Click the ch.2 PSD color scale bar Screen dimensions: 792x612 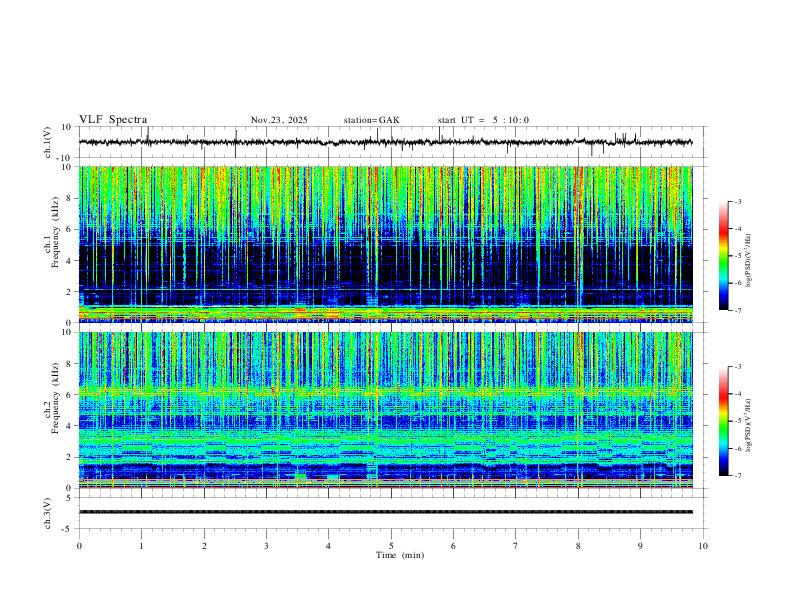tap(723, 421)
